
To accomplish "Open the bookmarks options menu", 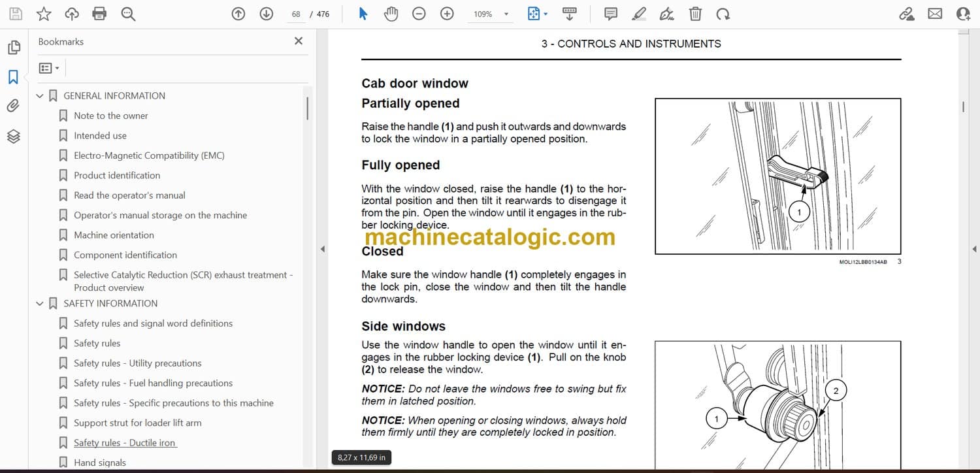I will (x=49, y=68).
